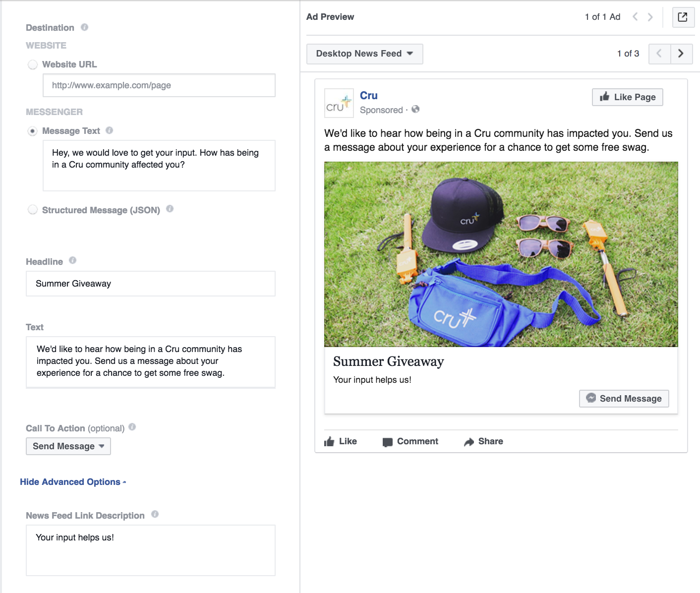Collapse the Hide Advanced Options link
The height and width of the screenshot is (593, 700).
tap(73, 482)
